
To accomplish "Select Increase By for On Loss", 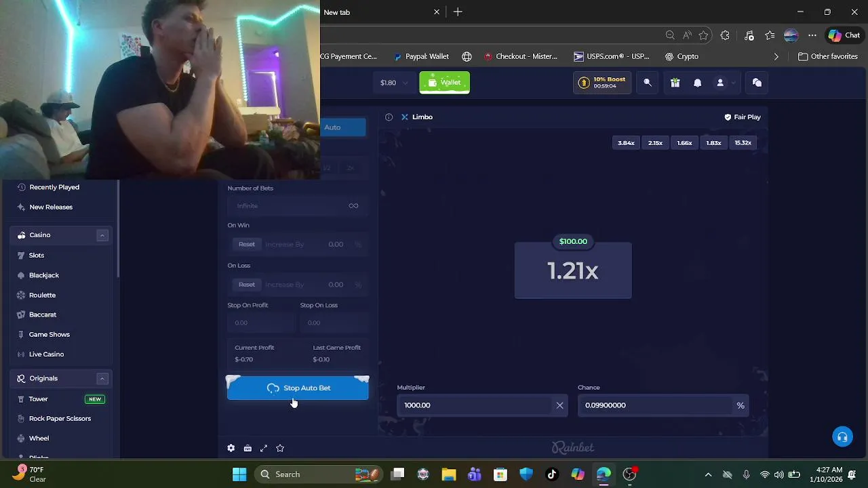I will 284,285.
